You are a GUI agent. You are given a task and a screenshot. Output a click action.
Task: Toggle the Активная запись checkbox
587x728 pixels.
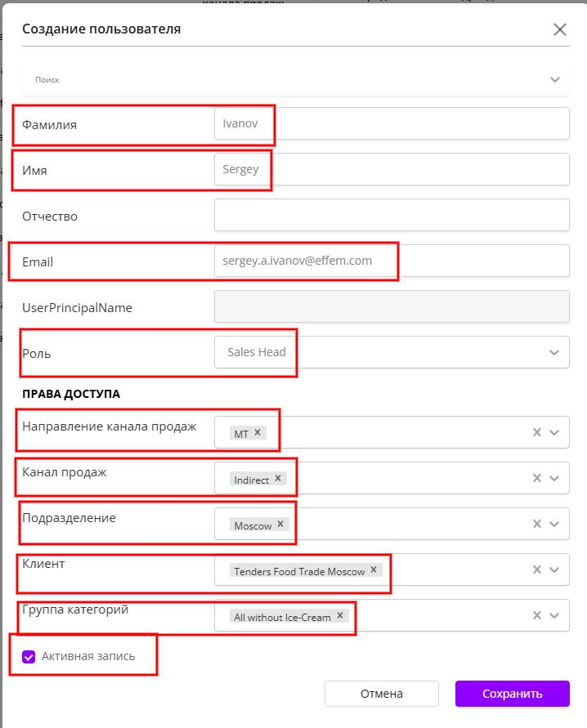[29, 656]
